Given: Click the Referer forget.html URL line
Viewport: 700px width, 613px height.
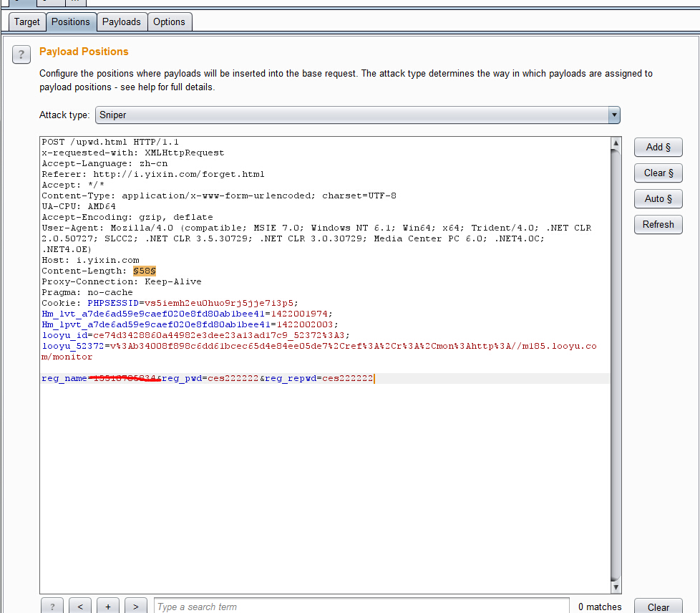Looking at the screenshot, I should (x=153, y=174).
